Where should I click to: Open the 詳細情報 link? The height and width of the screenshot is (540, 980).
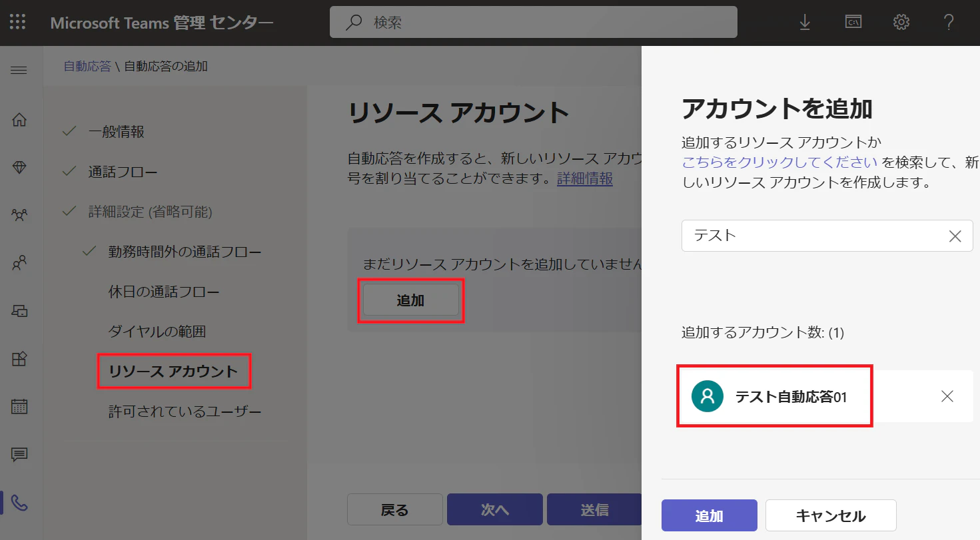(x=585, y=178)
